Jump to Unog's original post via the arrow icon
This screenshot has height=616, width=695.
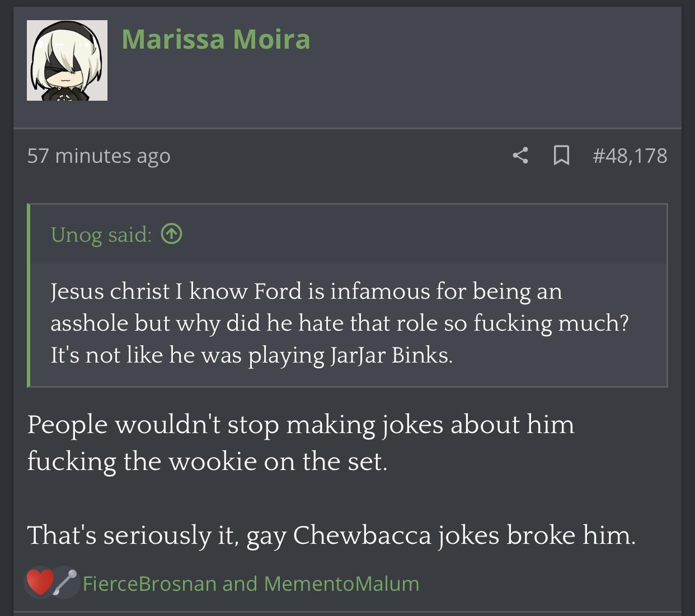172,234
